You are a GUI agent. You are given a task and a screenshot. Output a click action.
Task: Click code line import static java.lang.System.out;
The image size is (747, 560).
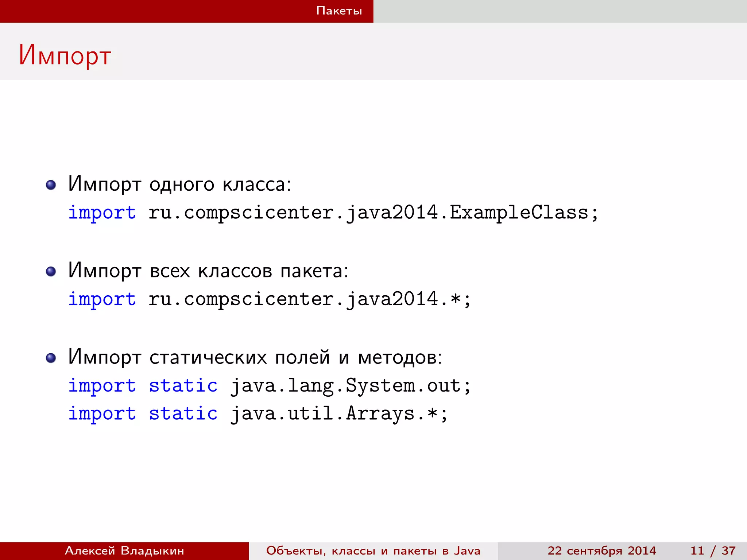click(270, 386)
